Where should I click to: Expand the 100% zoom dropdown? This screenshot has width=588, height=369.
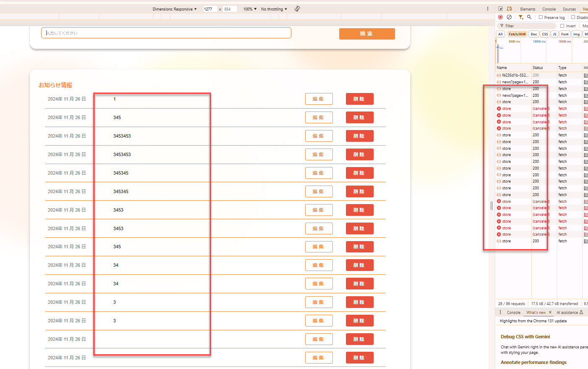tap(250, 9)
